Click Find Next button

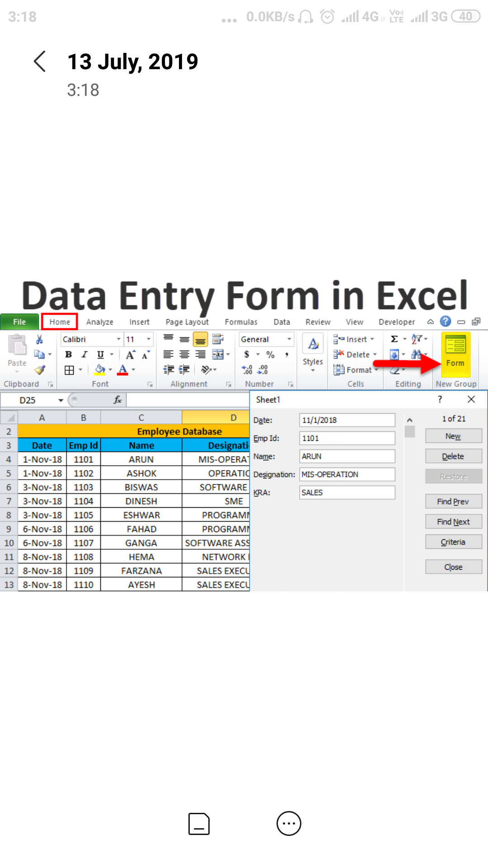point(454,522)
